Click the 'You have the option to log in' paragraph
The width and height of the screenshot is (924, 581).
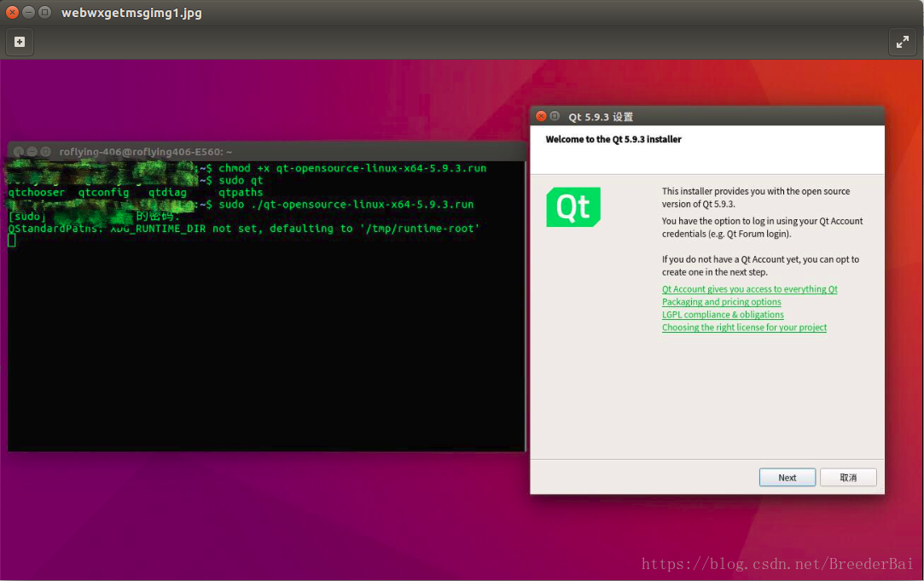[x=762, y=228]
